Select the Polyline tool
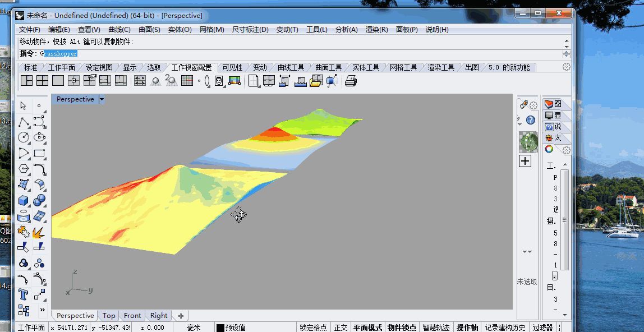This screenshot has width=644, height=332. click(24, 122)
